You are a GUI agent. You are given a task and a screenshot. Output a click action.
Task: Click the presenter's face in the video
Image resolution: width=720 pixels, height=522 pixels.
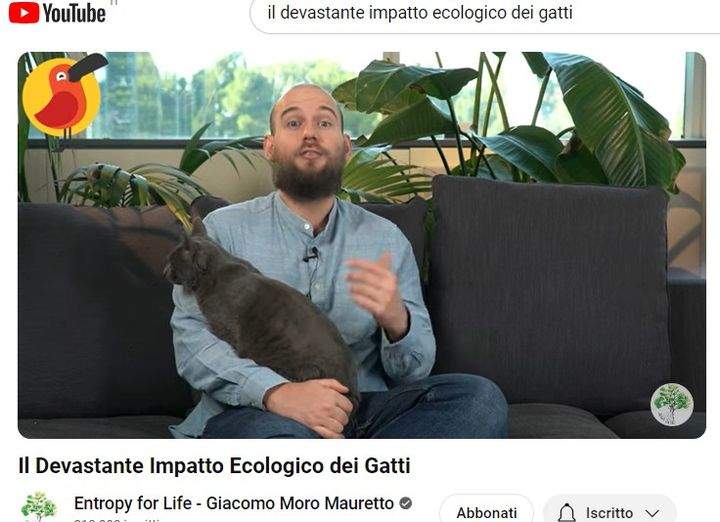click(307, 138)
